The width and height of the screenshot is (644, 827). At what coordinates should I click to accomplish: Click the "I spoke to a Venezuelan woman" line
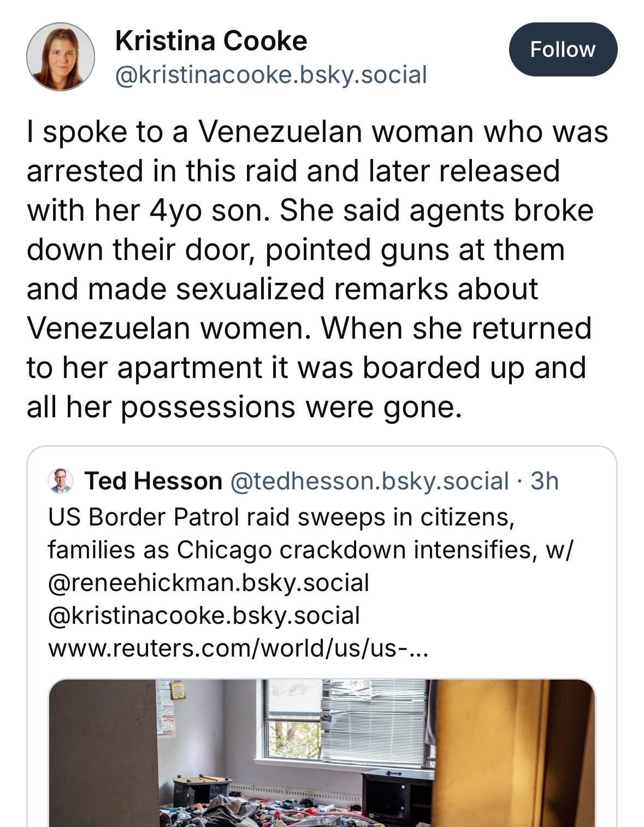click(x=317, y=132)
